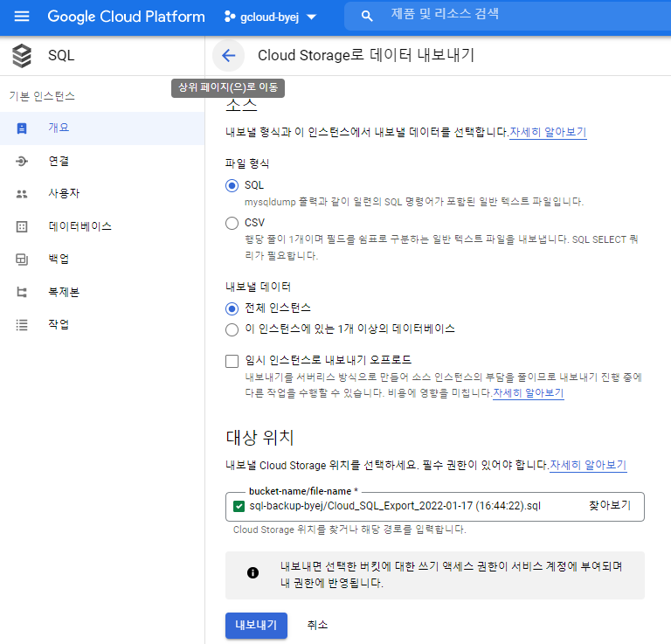Open the 사용자 sidebar menu item
This screenshot has height=644, width=671.
pos(102,193)
